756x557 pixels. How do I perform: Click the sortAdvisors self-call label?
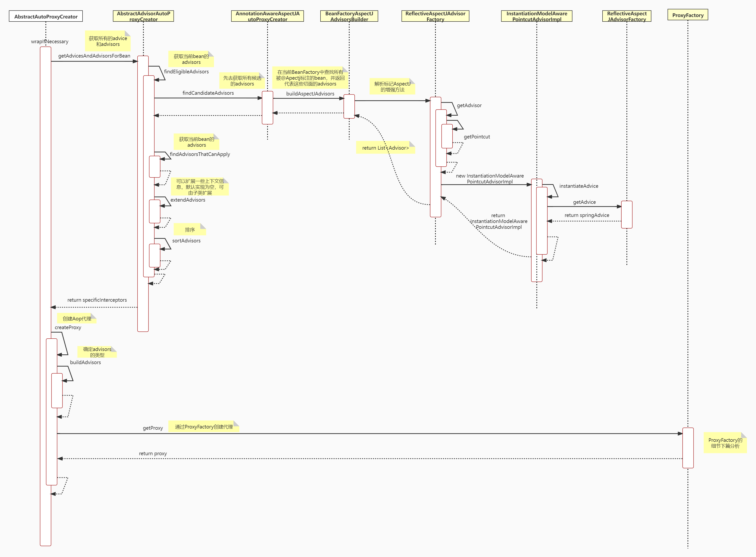[186, 241]
